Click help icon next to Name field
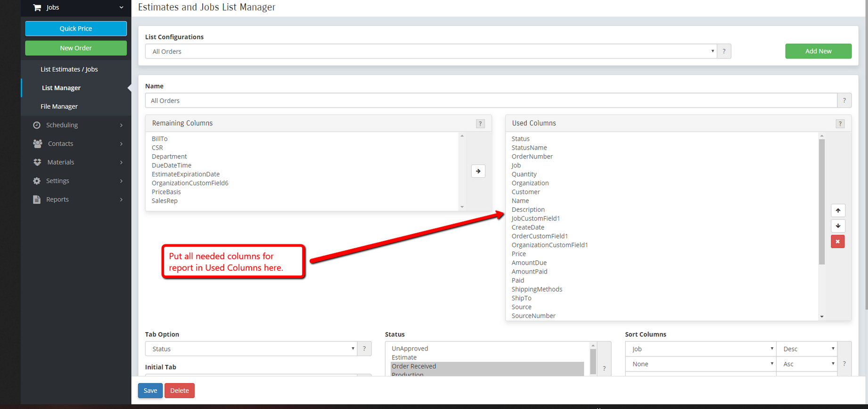Screen dimensions: 868x409 click(x=844, y=100)
